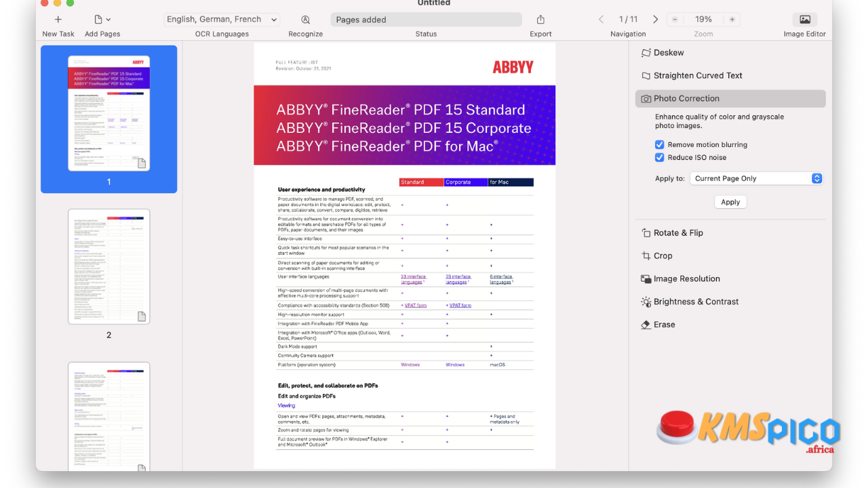Go to the next page arrow
The height and width of the screenshot is (488, 868).
655,20
